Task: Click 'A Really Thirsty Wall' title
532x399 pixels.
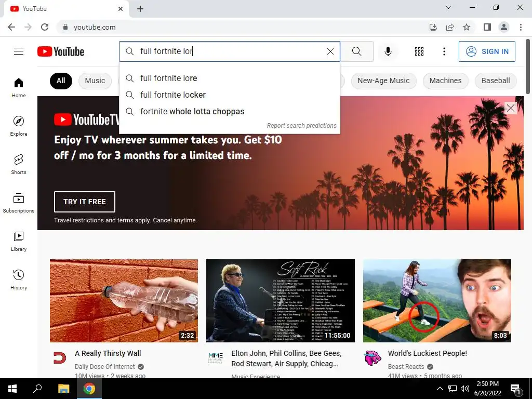Action: [108, 353]
